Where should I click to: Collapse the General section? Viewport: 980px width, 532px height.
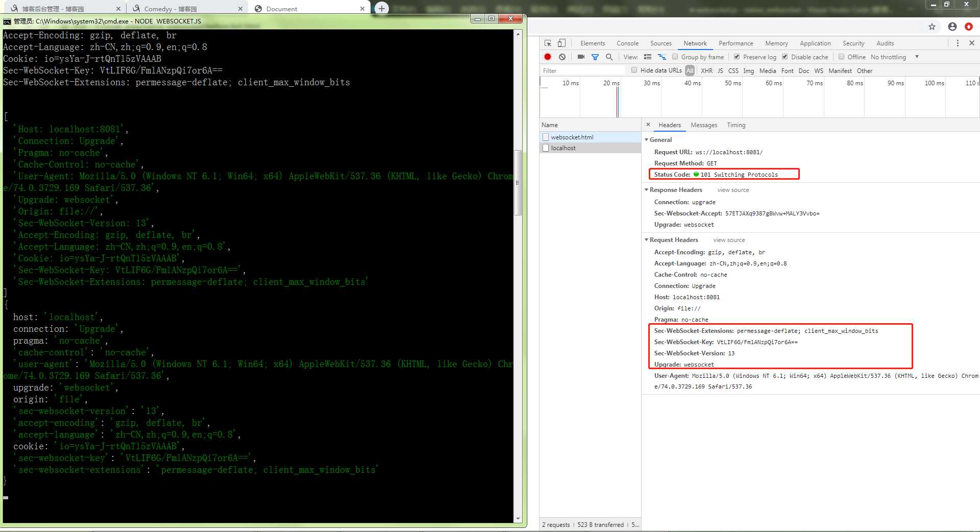tap(646, 139)
